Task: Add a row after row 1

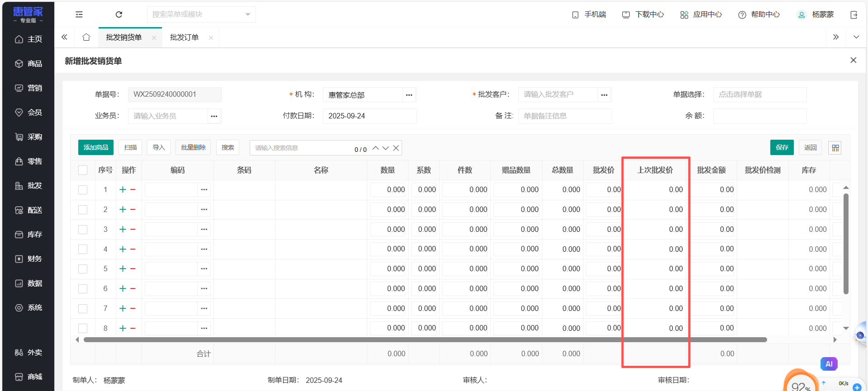Action: 123,189
